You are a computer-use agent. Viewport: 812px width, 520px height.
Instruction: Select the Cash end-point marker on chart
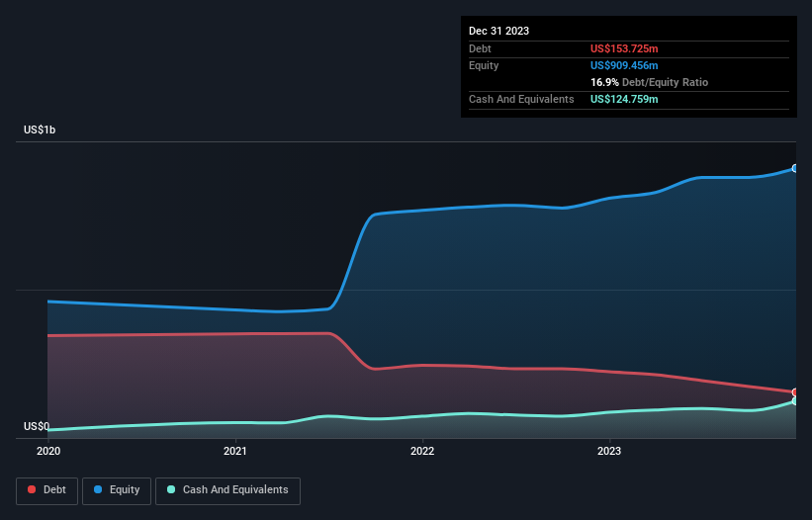[x=795, y=401]
